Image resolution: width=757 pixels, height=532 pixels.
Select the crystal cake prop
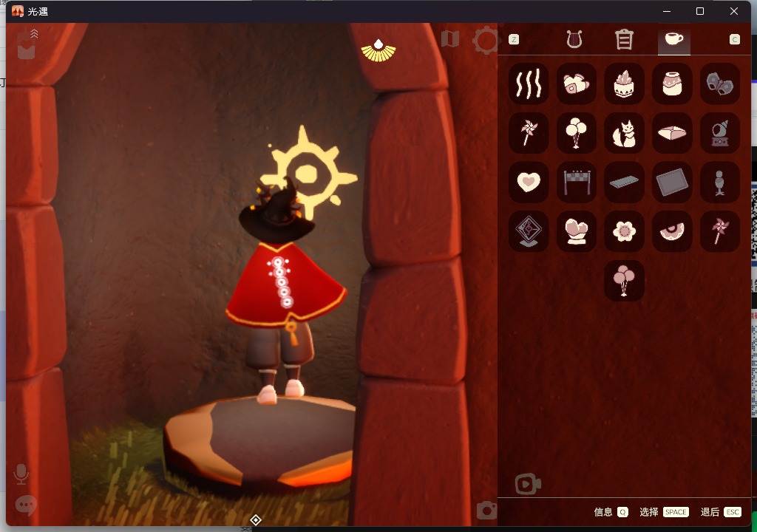pos(624,83)
